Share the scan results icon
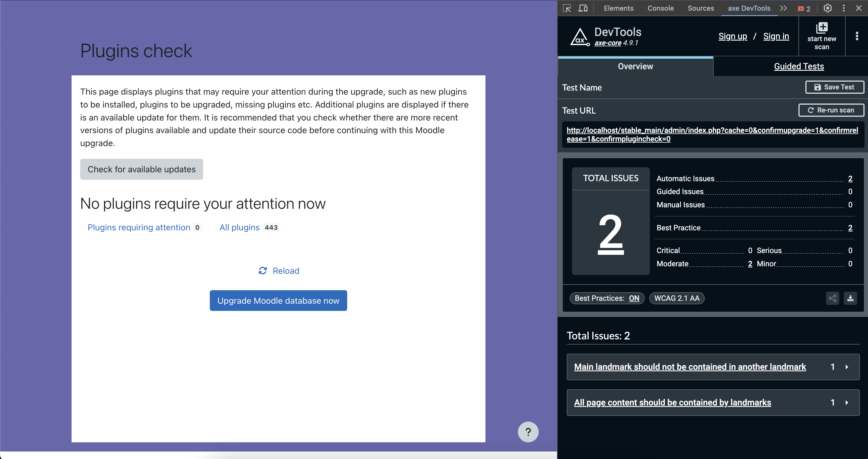The width and height of the screenshot is (868, 459). 833,298
